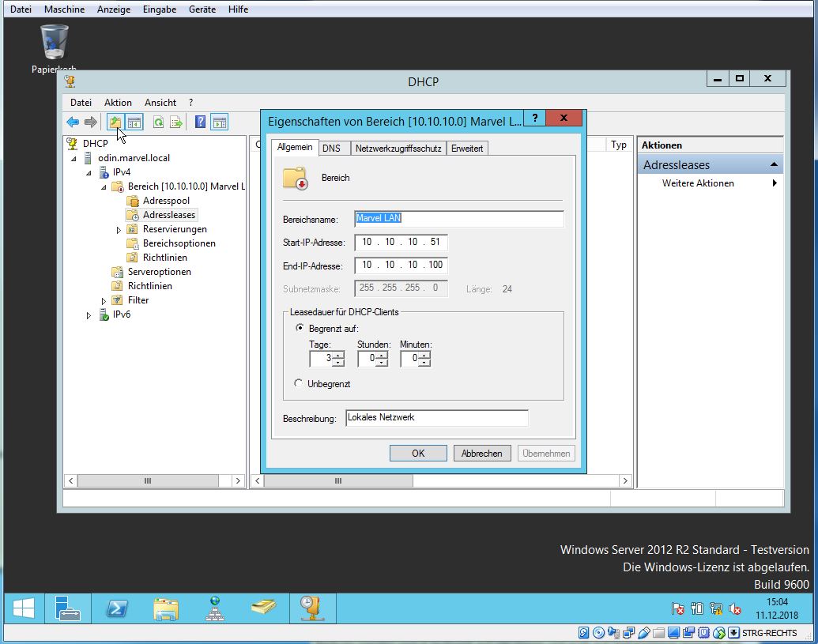Open Bereichsoptionen folder
This screenshot has width=818, height=644.
click(179, 243)
